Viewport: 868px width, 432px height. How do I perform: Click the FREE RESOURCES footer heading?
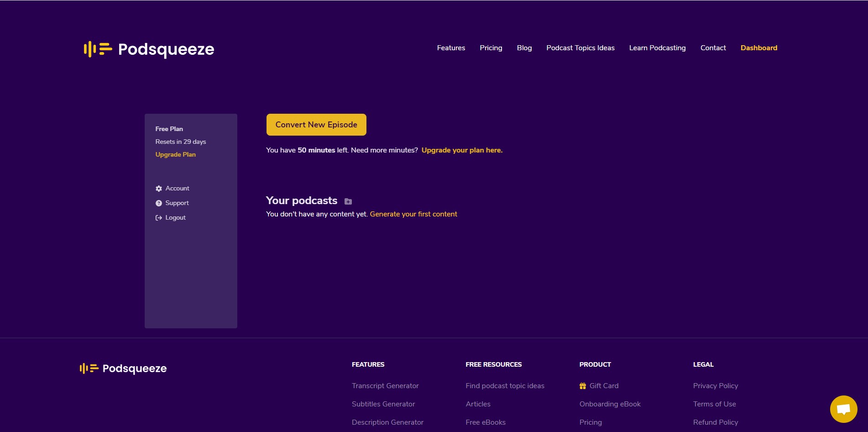pos(494,364)
